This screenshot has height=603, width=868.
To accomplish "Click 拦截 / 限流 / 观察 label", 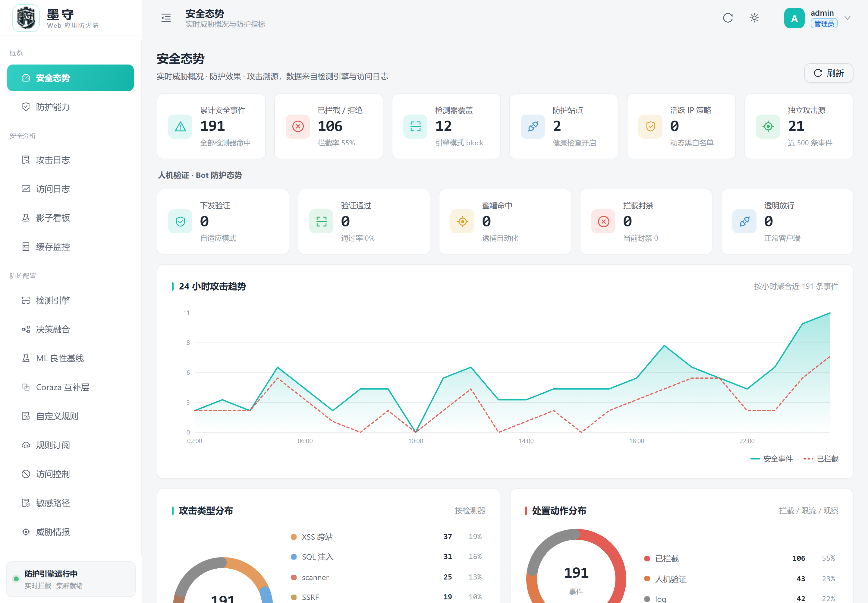I will coord(808,511).
